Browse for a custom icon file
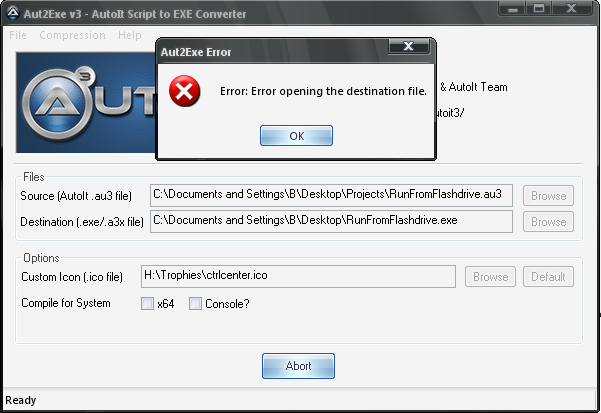The width and height of the screenshot is (601, 413). [x=490, y=277]
